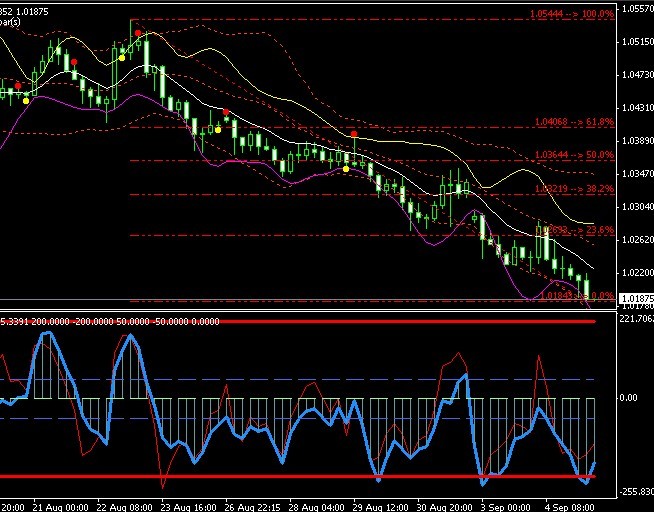The height and width of the screenshot is (512, 654).
Task: Click the yellow signal dot below the 50.0% line
Action: click(346, 169)
